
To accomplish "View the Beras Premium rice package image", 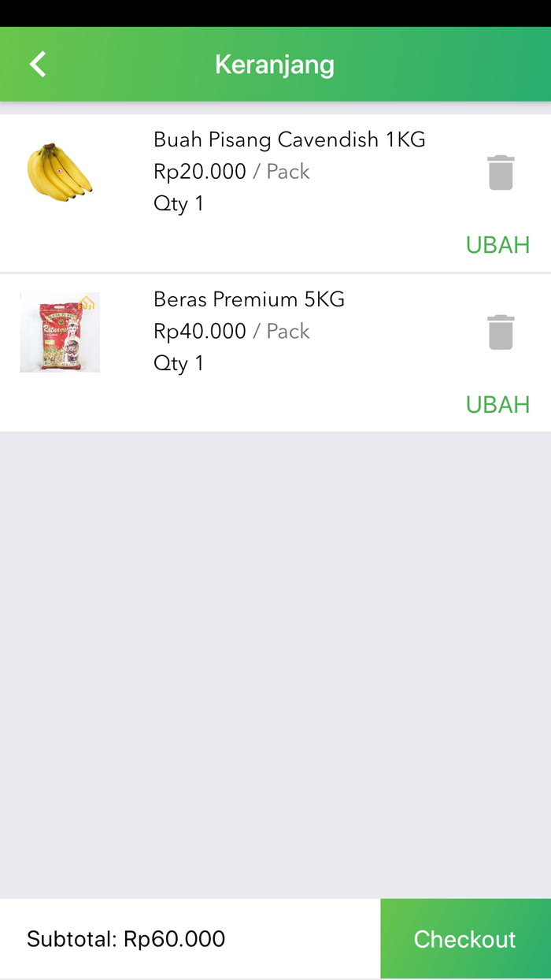I will [60, 332].
